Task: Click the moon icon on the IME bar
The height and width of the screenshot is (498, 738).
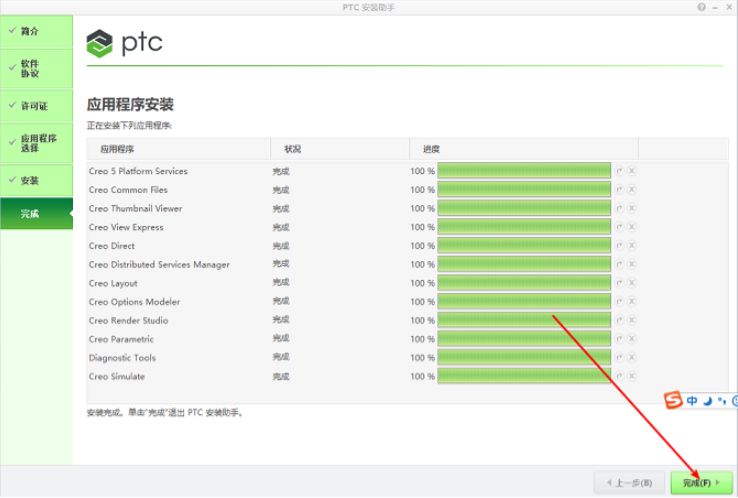Action: pyautogui.click(x=707, y=401)
